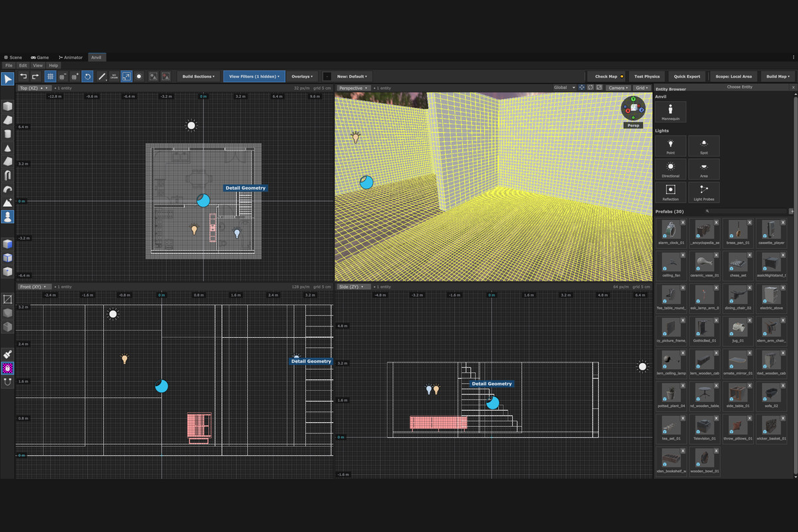The height and width of the screenshot is (532, 798).
Task: Select the magnet snapping tool
Action: [x=7, y=382]
